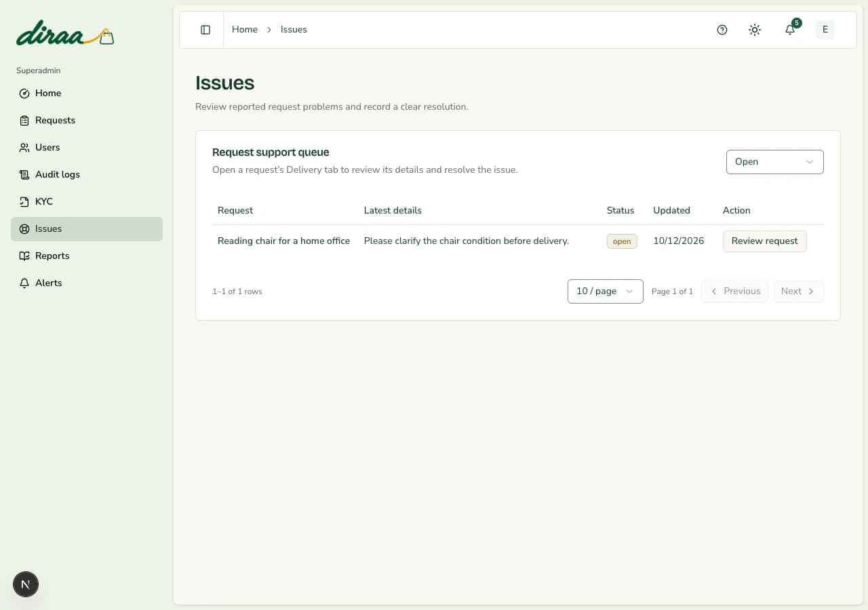
Task: Open the Open status filter dropdown
Action: point(775,162)
